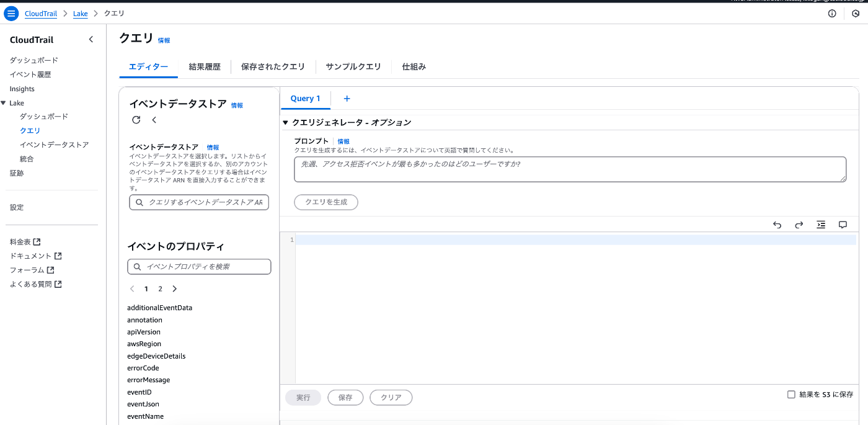
Task: Click the hexagon settings icon at the top right
Action: pos(856,13)
